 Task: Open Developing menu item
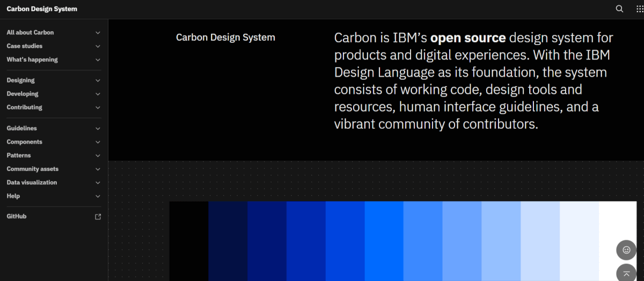tap(54, 94)
